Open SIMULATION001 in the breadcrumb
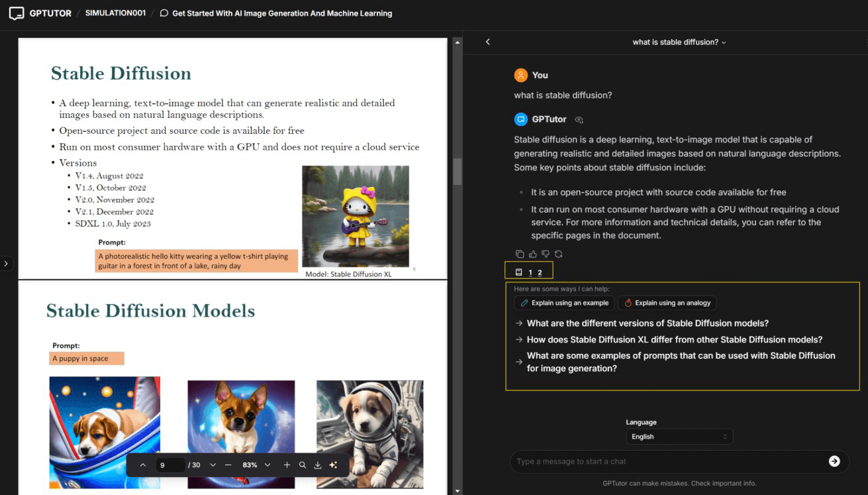The width and height of the screenshot is (868, 495). tap(115, 13)
